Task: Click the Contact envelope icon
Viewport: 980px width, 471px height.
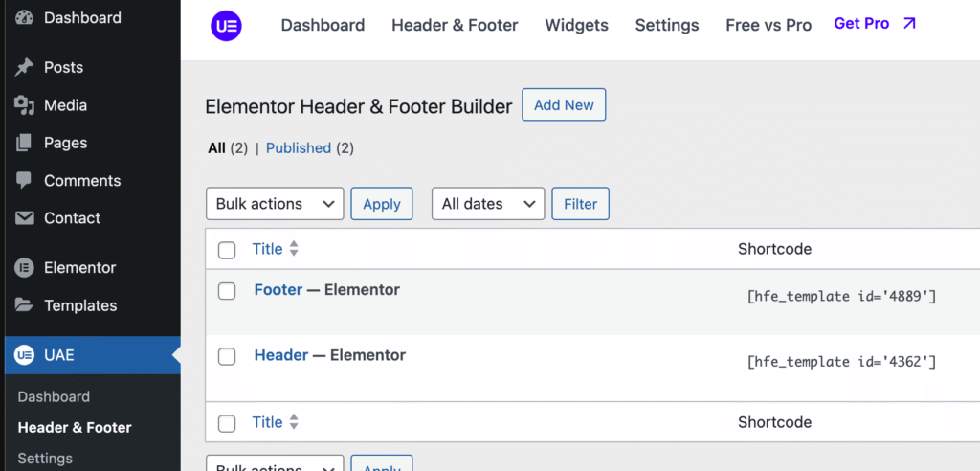Action: point(25,218)
